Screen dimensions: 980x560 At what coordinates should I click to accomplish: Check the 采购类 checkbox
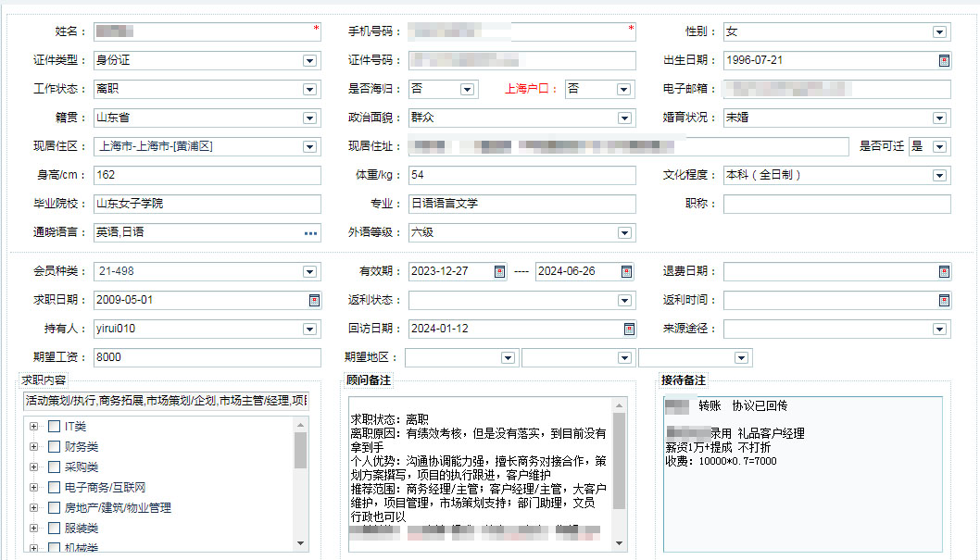(x=55, y=467)
